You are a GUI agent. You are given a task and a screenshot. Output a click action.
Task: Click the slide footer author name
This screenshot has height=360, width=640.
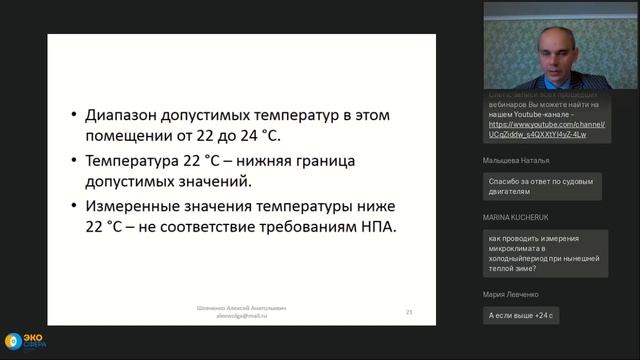(242, 308)
